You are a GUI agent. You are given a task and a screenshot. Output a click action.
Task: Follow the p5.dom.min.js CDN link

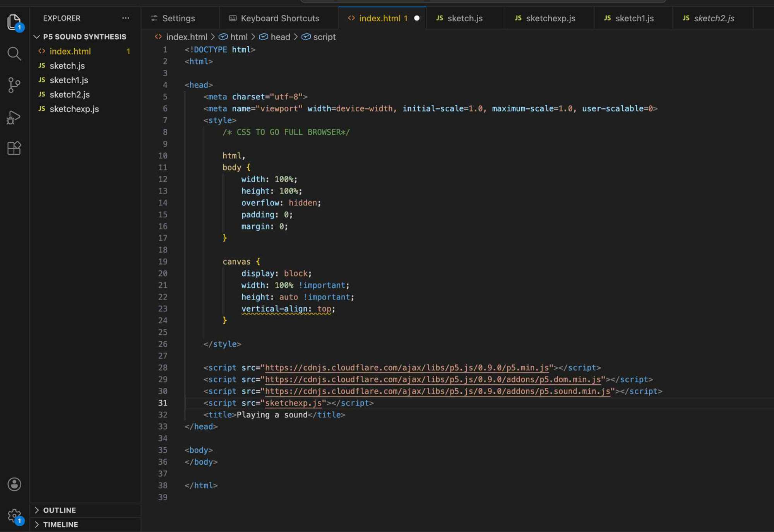pos(433,380)
